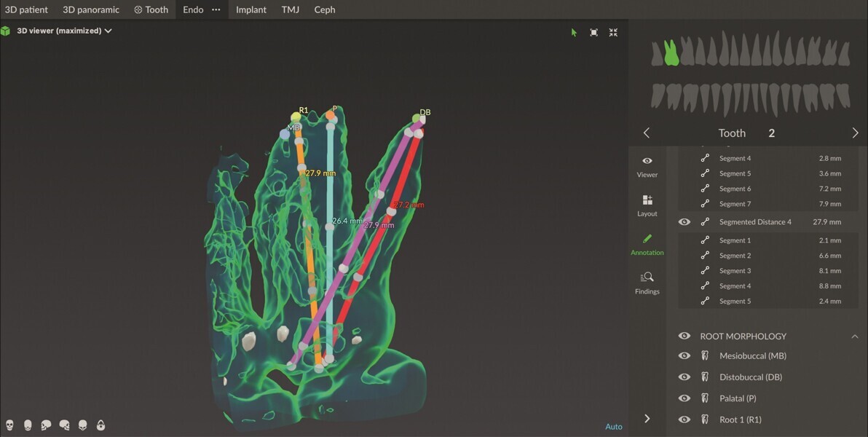The height and width of the screenshot is (437, 868).
Task: Switch to the Implant tab
Action: click(x=251, y=9)
